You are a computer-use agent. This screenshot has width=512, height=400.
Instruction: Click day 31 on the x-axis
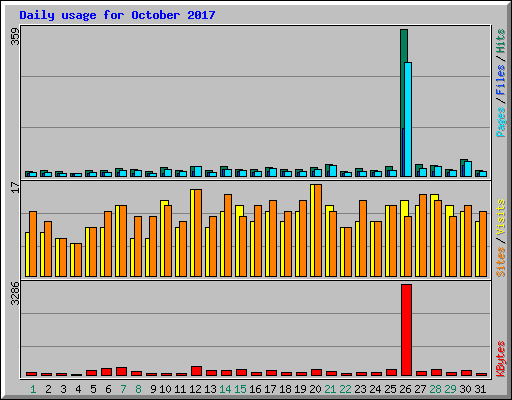[480, 389]
